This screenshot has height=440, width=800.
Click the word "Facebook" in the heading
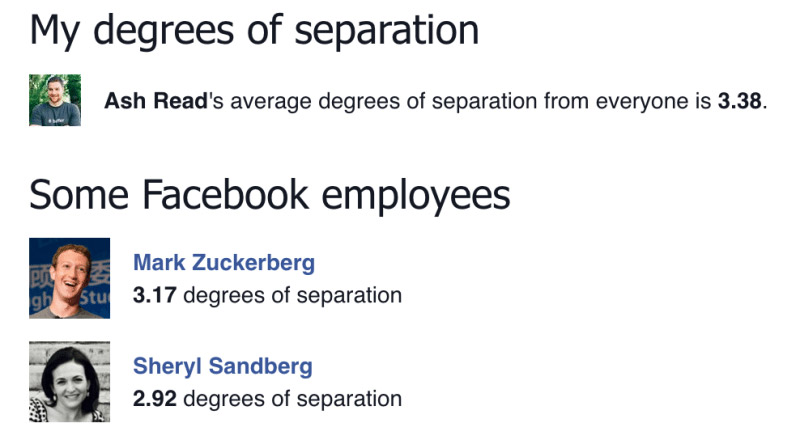click(239, 194)
